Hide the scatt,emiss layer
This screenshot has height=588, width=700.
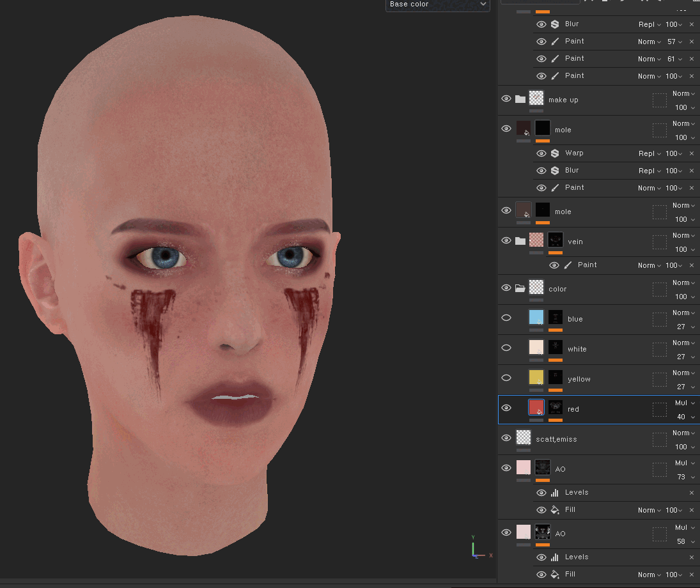(x=506, y=438)
